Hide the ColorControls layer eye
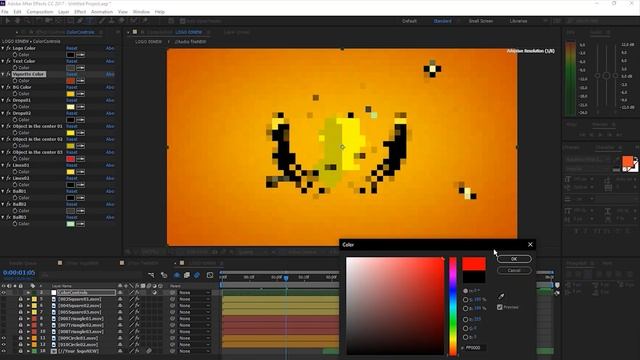The height and width of the screenshot is (360, 640). tap(4, 293)
